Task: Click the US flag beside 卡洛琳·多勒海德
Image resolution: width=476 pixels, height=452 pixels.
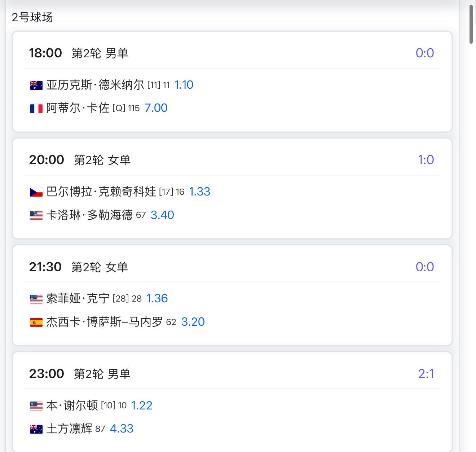Action: click(x=36, y=215)
